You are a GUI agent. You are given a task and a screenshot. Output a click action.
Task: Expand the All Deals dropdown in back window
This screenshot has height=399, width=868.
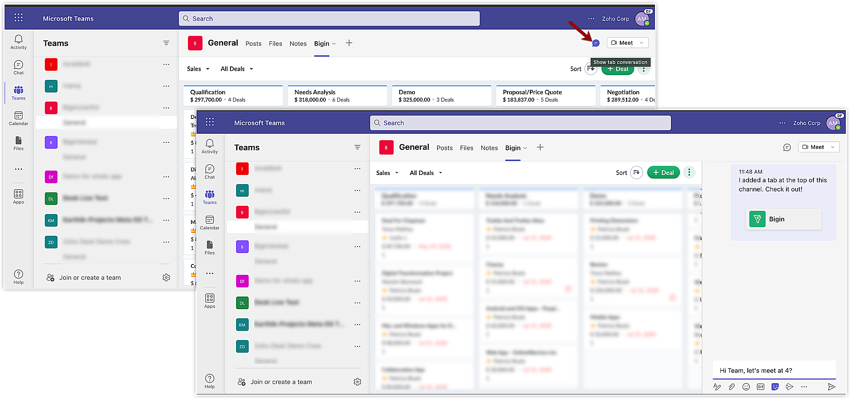click(237, 69)
